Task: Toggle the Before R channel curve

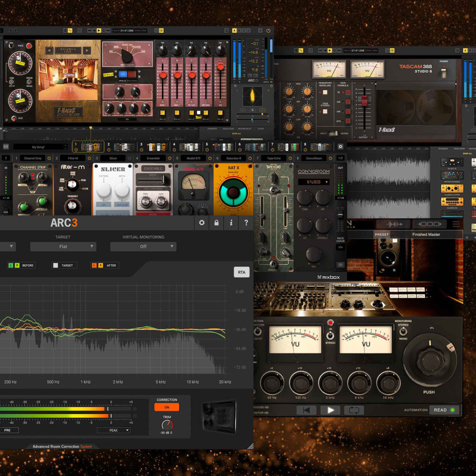Action: [x=17, y=265]
